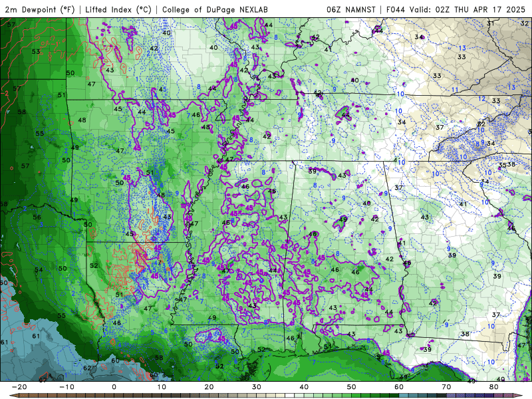Click the "Lifted Index (°C)" title text
The height and width of the screenshot is (399, 532).
point(118,9)
